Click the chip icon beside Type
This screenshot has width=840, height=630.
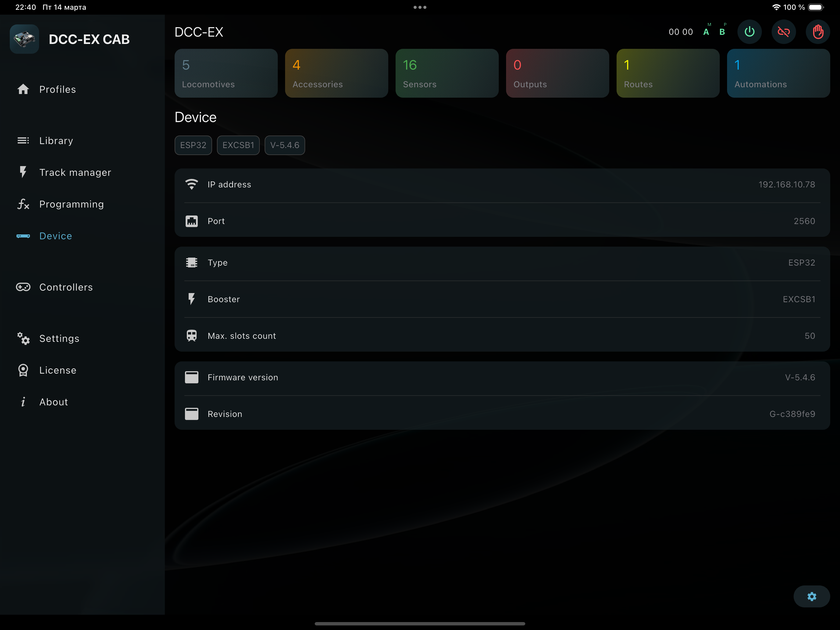tap(191, 262)
